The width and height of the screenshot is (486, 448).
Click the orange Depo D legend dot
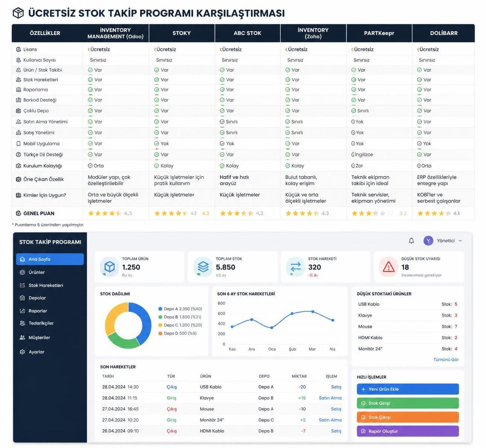point(160,333)
